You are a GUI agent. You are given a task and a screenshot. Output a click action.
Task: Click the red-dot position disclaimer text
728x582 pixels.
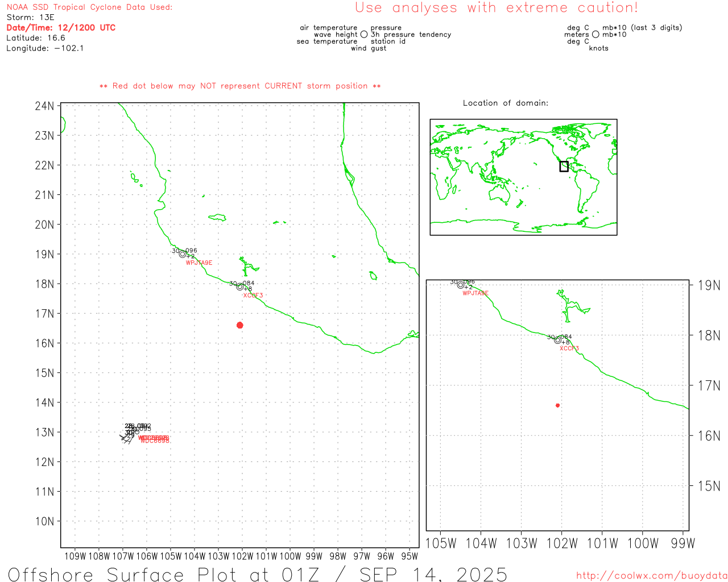[x=240, y=86]
